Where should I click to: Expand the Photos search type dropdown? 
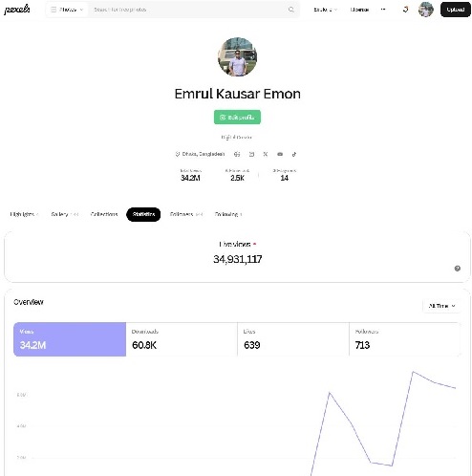(67, 10)
